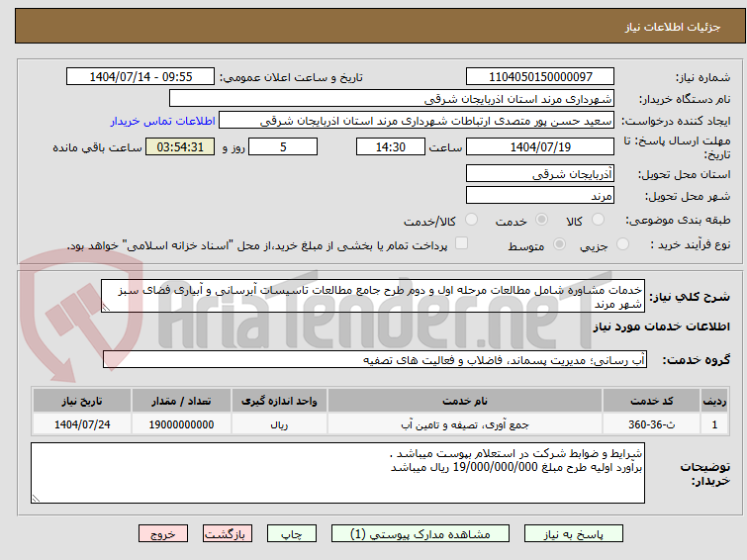Click the اطلاعات خدمات مورد نیاز heading
The width and height of the screenshot is (747, 560).
pos(661,327)
